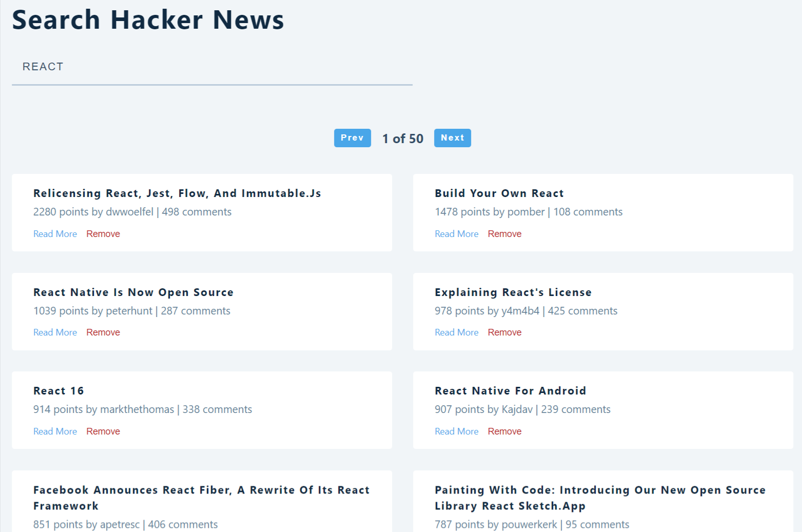Image resolution: width=802 pixels, height=532 pixels.
Task: Remove the React 16 story
Action: (x=103, y=431)
